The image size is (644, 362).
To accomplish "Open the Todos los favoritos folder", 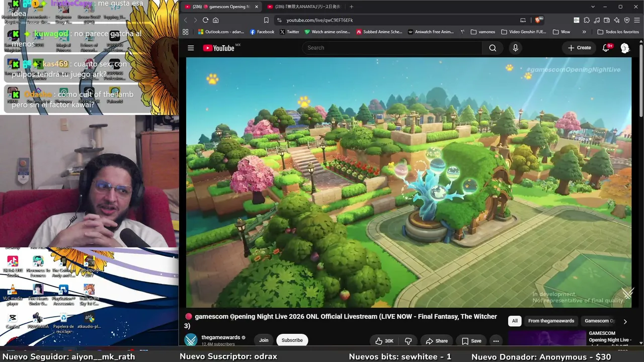I will tap(618, 32).
